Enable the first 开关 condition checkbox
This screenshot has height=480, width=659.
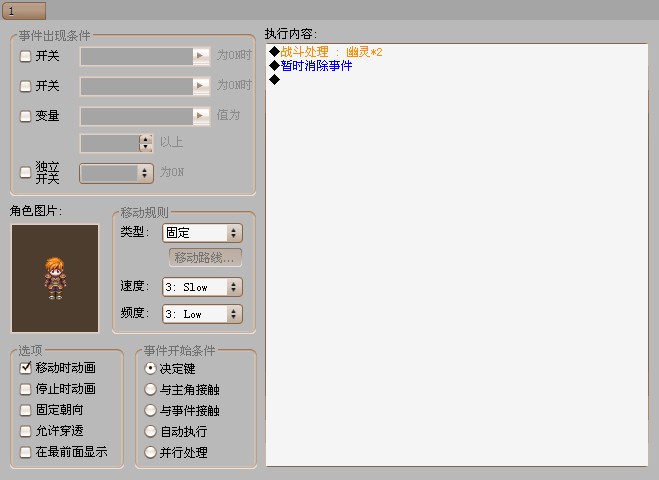[26, 56]
